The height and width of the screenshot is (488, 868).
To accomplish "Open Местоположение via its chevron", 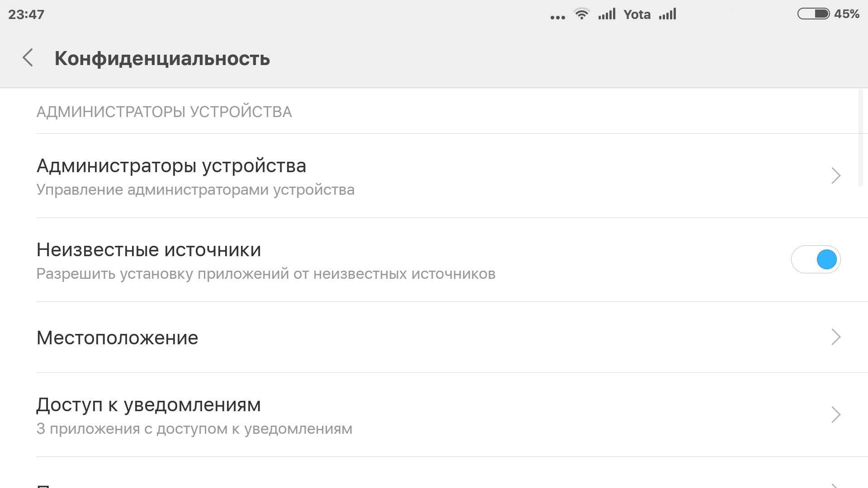I will (835, 337).
